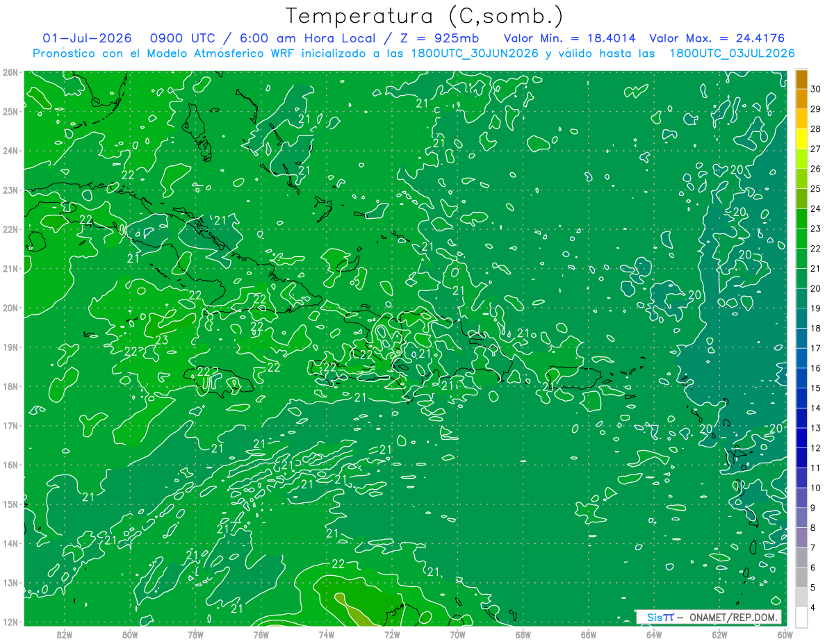Click the '26N' latitude axis label
The image size is (834, 644).
point(10,72)
